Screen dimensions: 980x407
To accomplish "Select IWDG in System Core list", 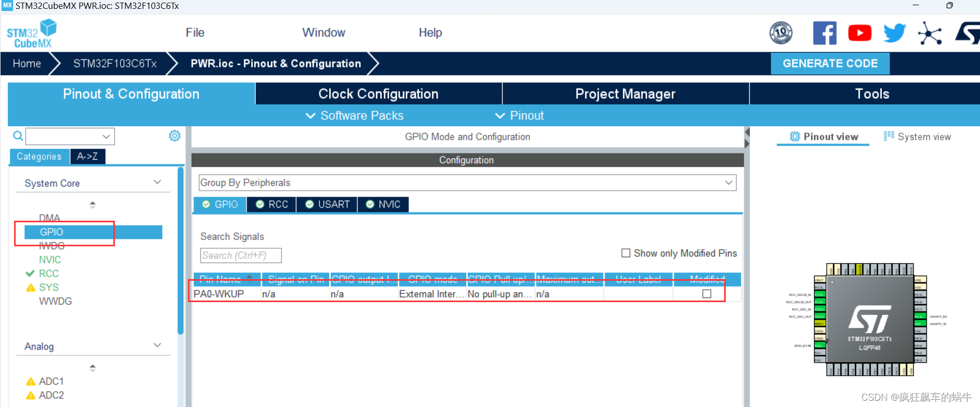I will 52,246.
